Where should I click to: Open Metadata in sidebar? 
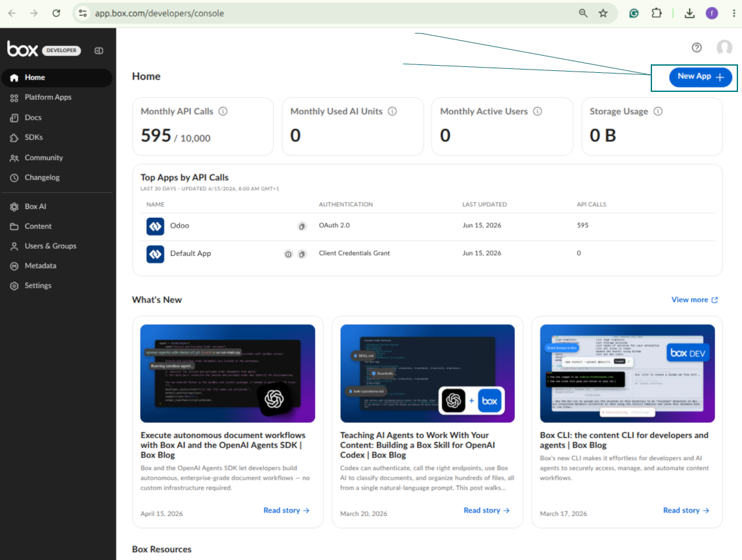[x=56, y=266]
